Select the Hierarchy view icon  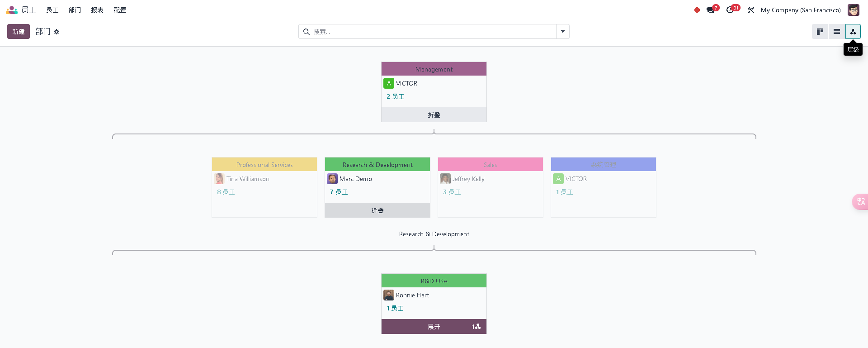coord(853,32)
